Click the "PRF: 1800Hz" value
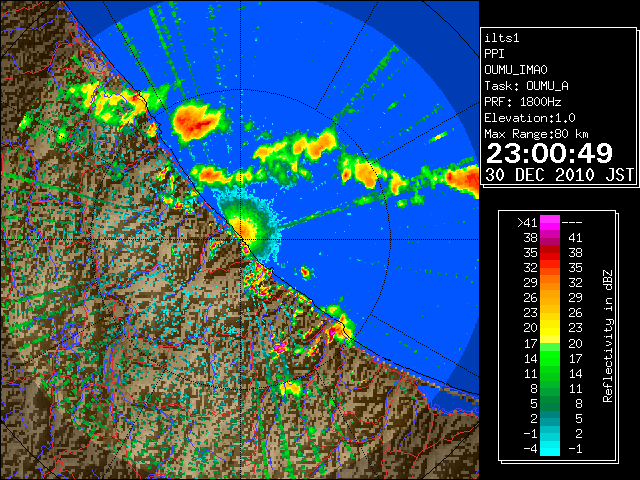640x480 pixels. click(523, 102)
